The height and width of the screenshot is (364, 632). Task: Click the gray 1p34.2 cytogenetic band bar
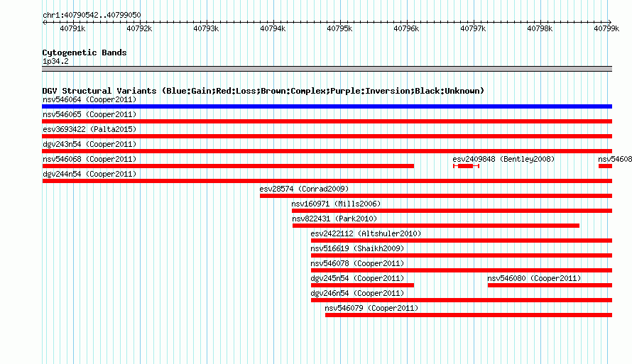pyautogui.click(x=327, y=69)
